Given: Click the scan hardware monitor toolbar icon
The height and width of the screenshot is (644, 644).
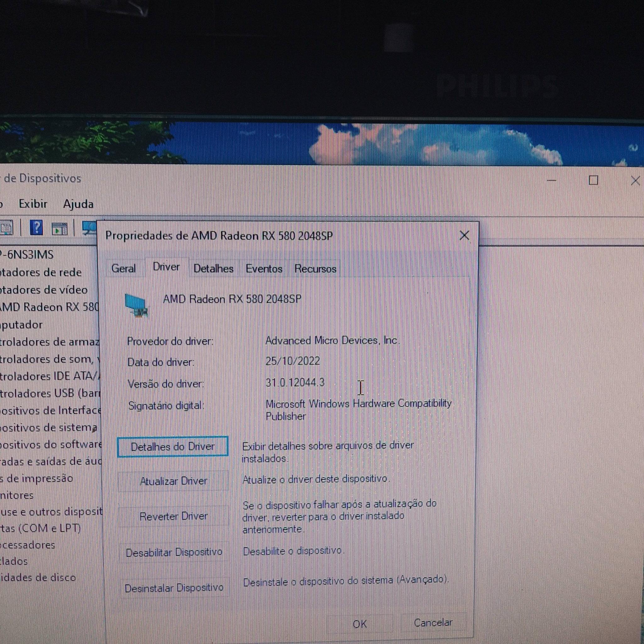Looking at the screenshot, I should pyautogui.click(x=89, y=228).
